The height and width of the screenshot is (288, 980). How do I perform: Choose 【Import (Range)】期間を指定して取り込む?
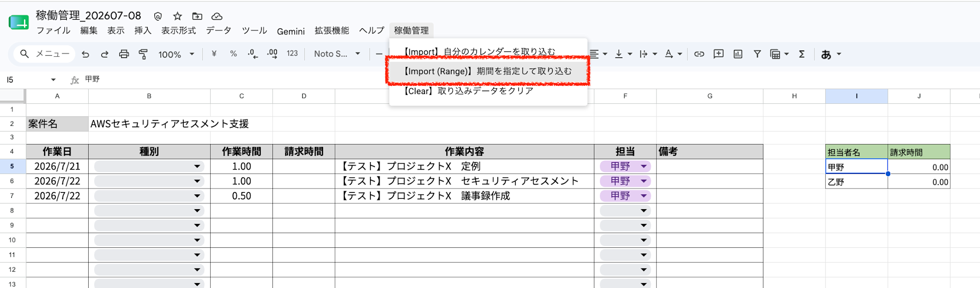(x=488, y=71)
